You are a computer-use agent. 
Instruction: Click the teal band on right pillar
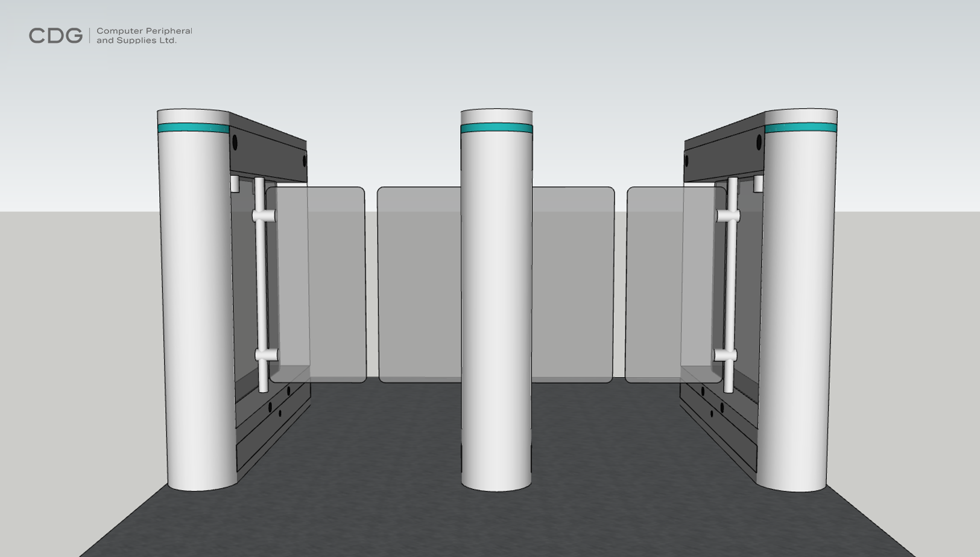(x=801, y=127)
